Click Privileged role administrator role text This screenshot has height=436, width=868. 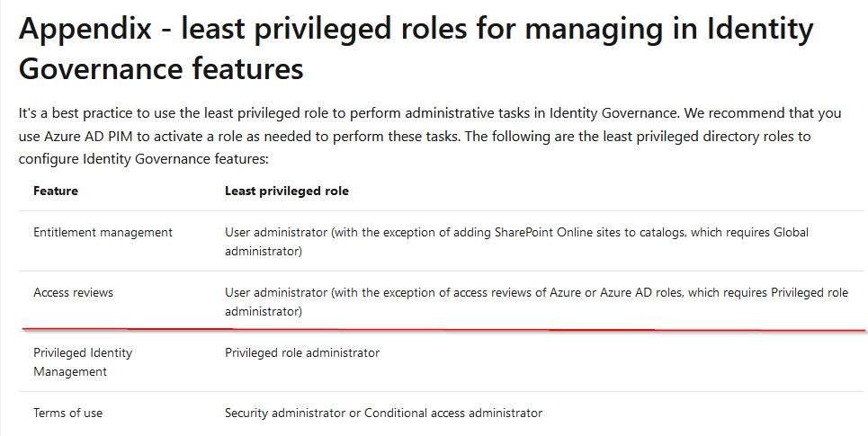pos(302,353)
